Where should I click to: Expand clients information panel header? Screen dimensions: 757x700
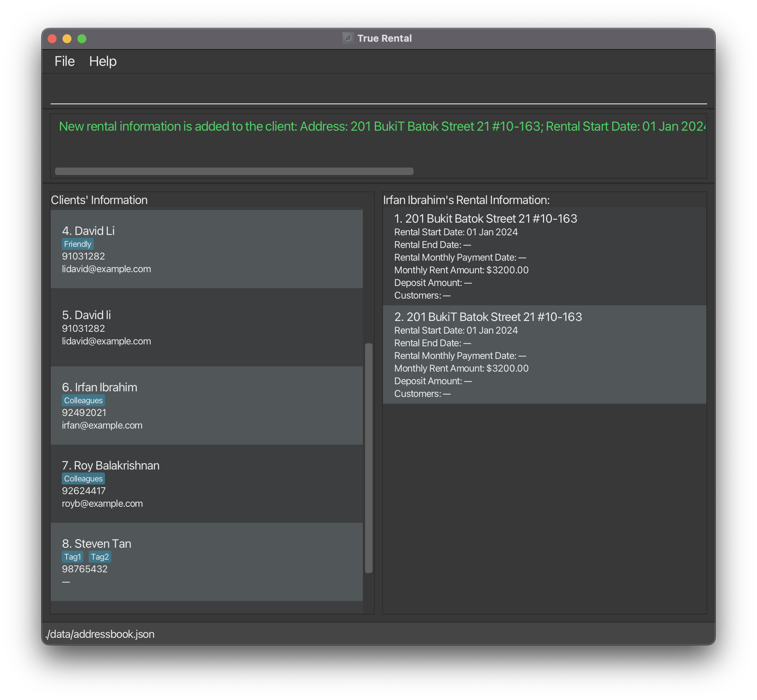[100, 200]
